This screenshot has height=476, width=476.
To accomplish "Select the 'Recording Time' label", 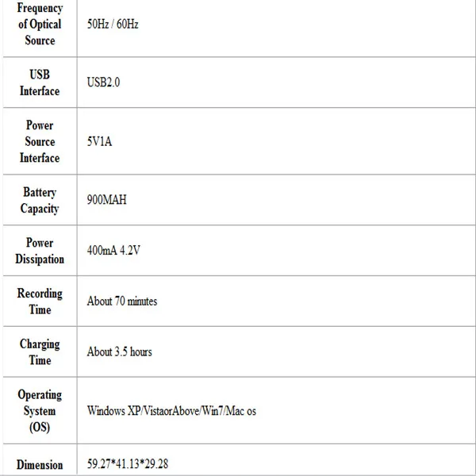I will click(x=40, y=301).
